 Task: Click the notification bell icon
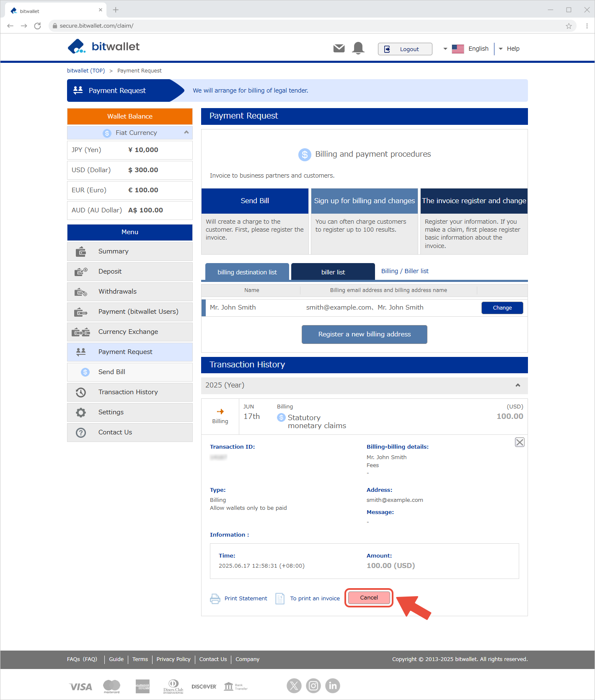358,49
